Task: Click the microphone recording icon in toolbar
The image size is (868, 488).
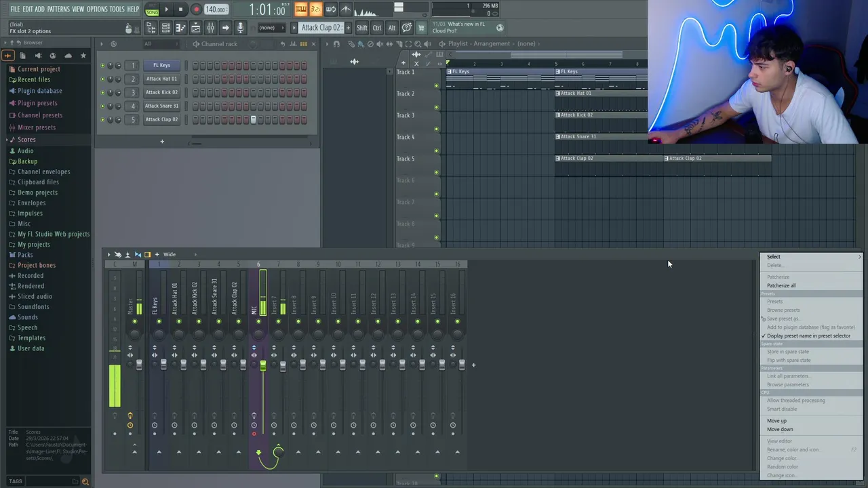Action: pyautogui.click(x=240, y=28)
